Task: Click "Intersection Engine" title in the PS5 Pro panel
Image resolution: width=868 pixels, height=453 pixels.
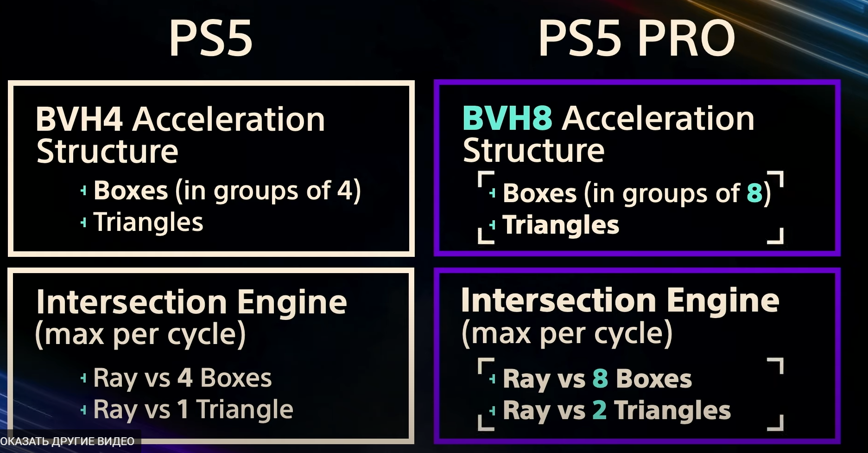Action: coord(620,300)
